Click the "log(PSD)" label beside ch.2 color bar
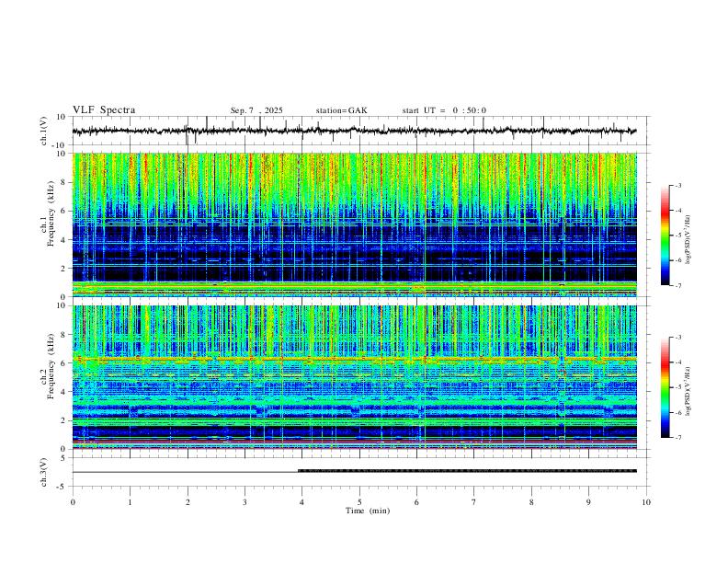The image size is (728, 563). [x=688, y=391]
